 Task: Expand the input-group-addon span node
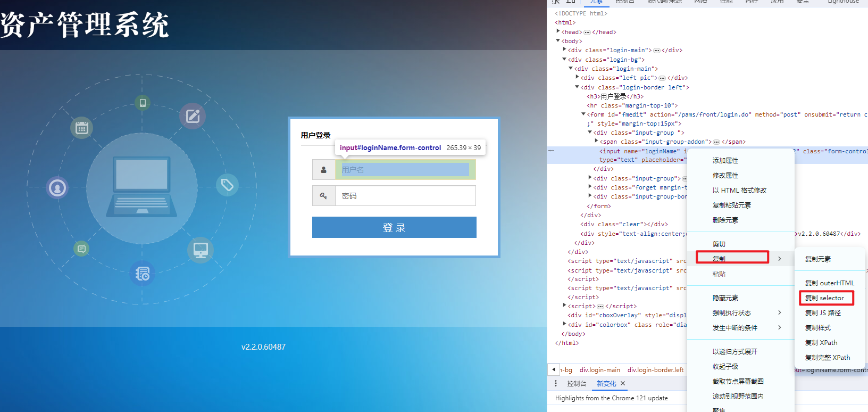point(596,141)
